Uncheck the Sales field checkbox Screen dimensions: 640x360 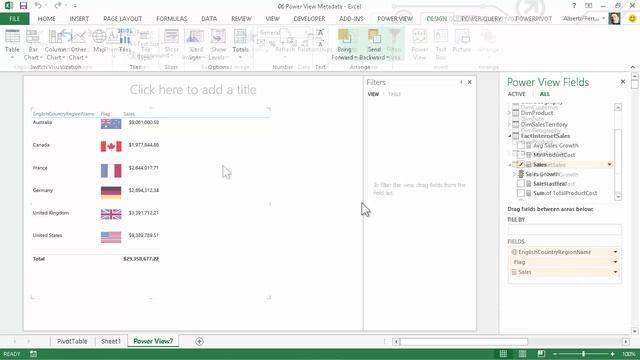tap(520, 164)
